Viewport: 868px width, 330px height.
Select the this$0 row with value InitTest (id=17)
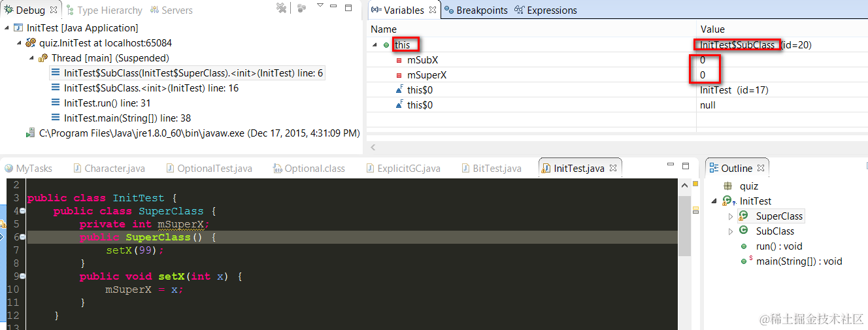[x=617, y=90]
